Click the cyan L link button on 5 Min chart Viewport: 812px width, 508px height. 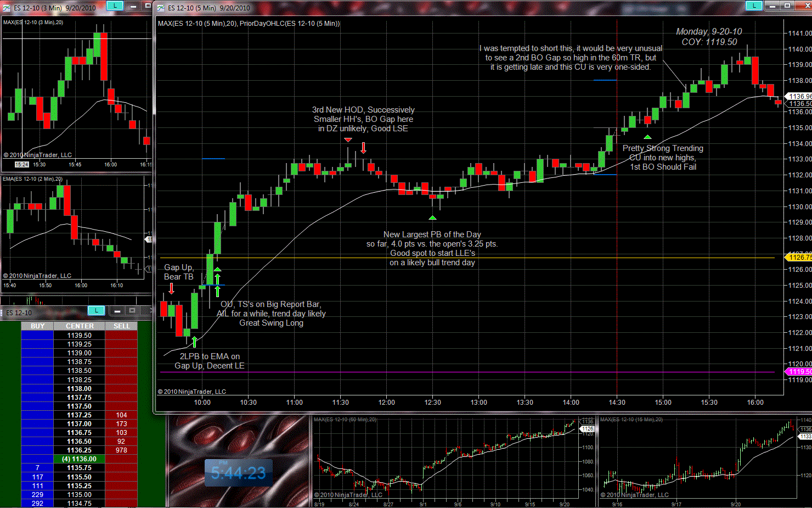click(754, 5)
